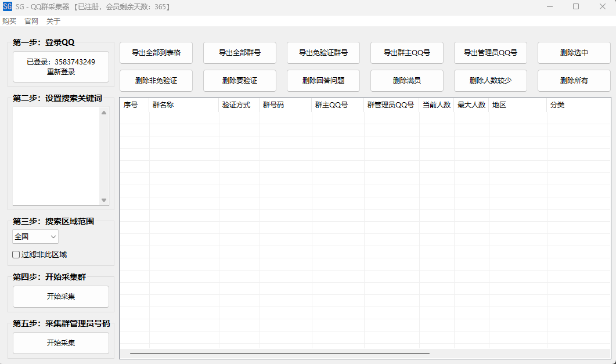Click the SG app icon in title bar

(x=8, y=6)
